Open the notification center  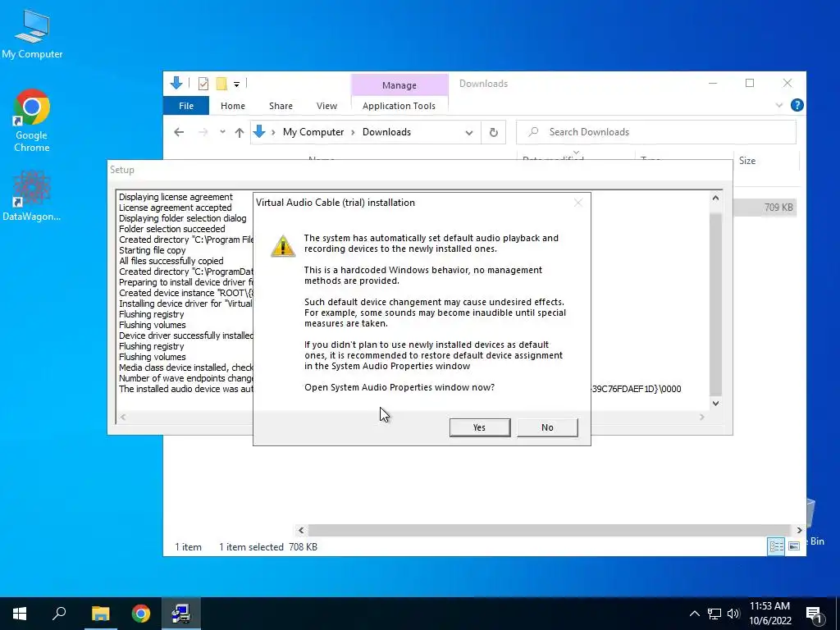coord(815,614)
